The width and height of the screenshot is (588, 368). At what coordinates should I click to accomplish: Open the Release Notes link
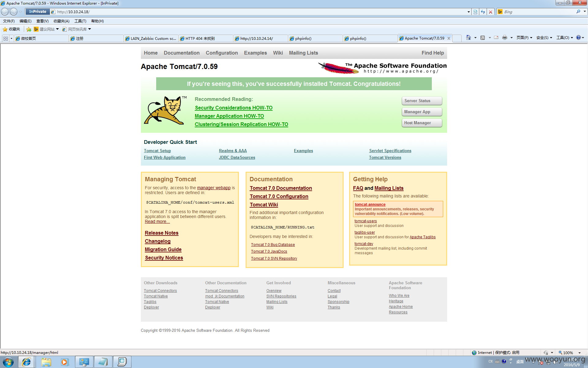(162, 233)
